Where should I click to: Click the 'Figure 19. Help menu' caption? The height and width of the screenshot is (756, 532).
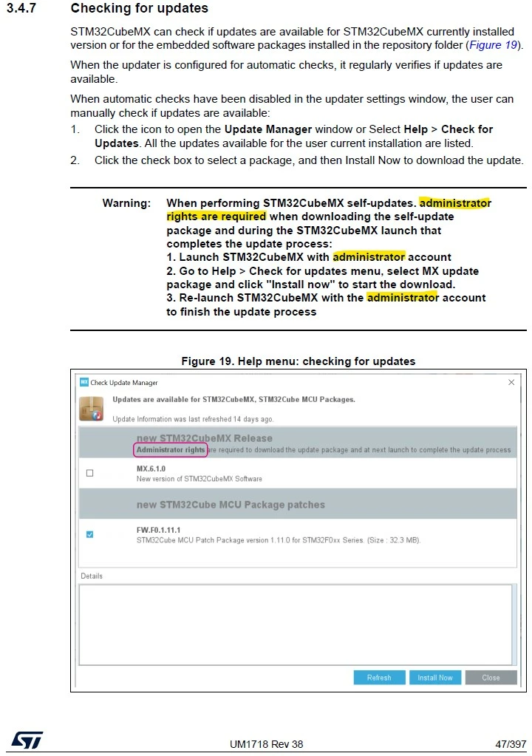point(299,361)
